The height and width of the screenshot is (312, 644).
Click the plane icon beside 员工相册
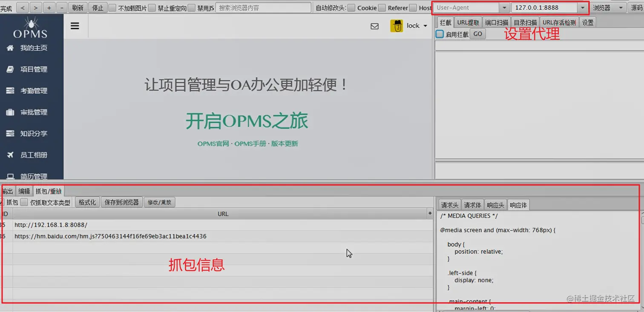tap(11, 155)
